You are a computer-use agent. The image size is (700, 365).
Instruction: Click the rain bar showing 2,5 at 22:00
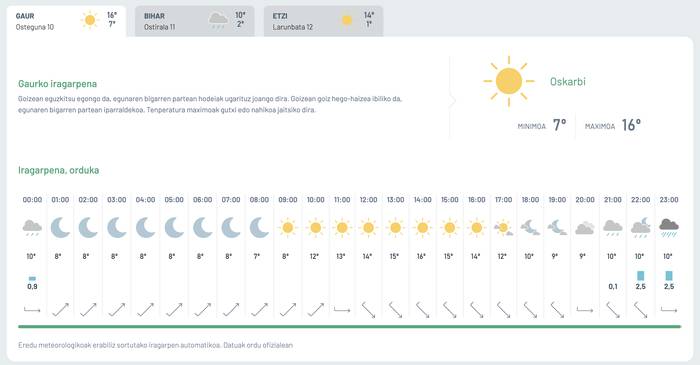point(641,275)
